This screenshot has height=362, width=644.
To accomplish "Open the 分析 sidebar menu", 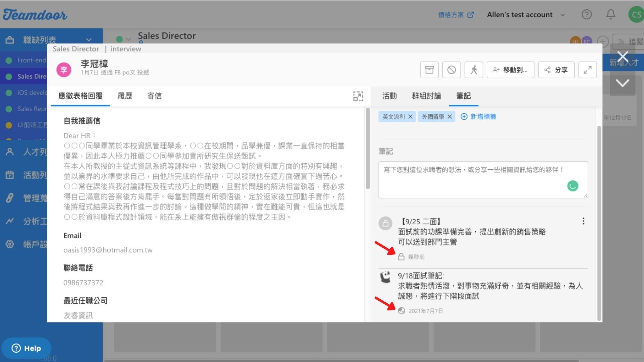I will click(26, 221).
